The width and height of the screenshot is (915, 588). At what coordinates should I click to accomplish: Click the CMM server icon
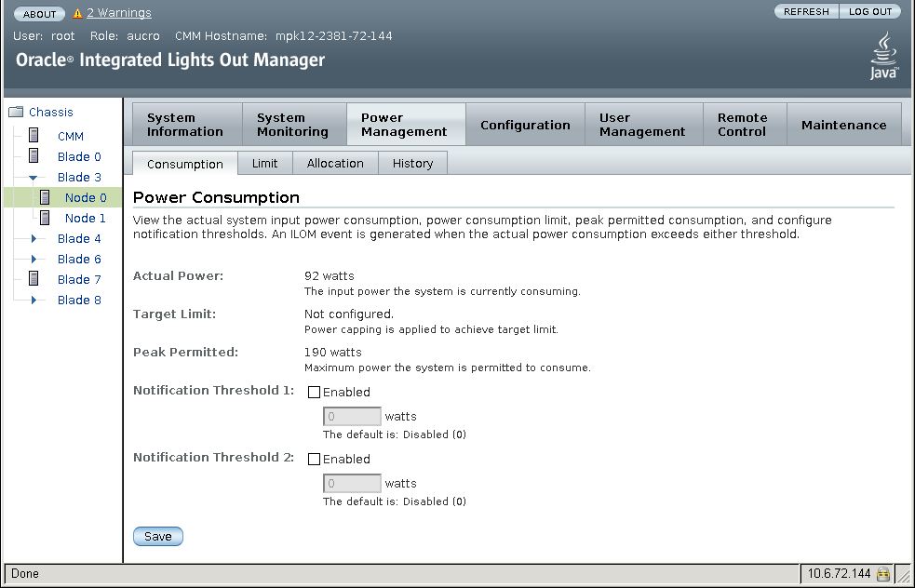[x=34, y=135]
